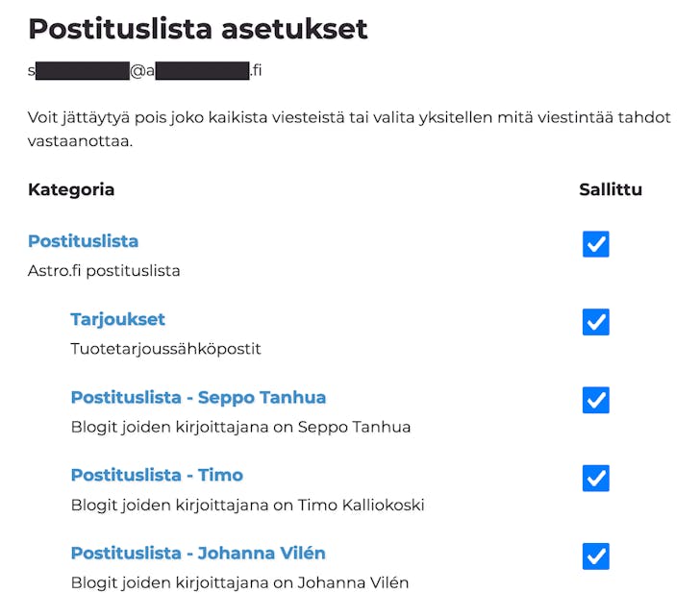Click the Johanna Vilén blog description text

pyautogui.click(x=239, y=582)
